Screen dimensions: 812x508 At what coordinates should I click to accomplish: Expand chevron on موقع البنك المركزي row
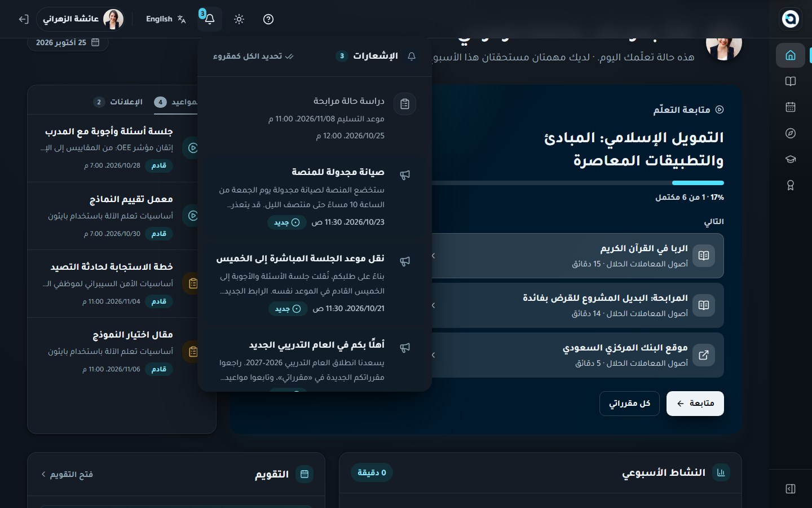[x=434, y=355]
